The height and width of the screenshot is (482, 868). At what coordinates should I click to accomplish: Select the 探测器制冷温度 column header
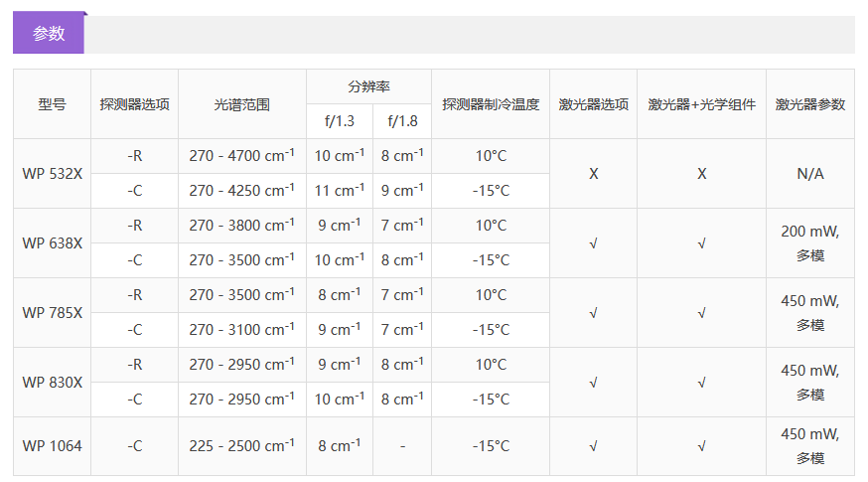click(491, 103)
